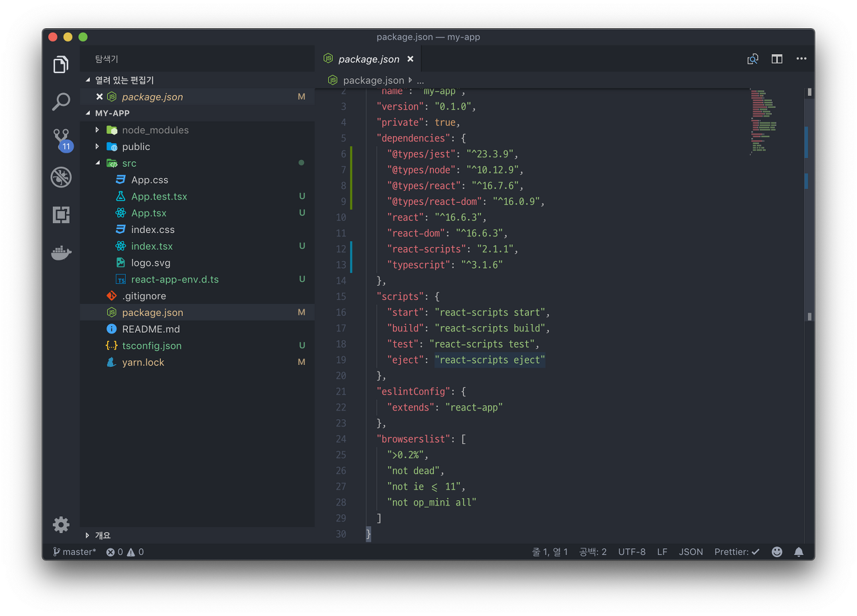857x616 pixels.
Task: Open the notifications bell
Action: 798,552
